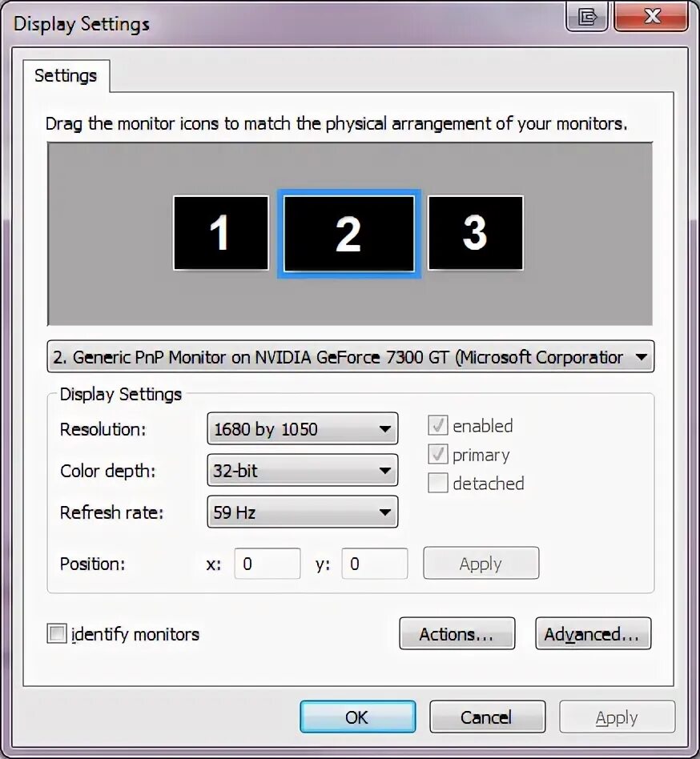The height and width of the screenshot is (759, 700).
Task: Open the Actions... button menu
Action: pos(457,633)
